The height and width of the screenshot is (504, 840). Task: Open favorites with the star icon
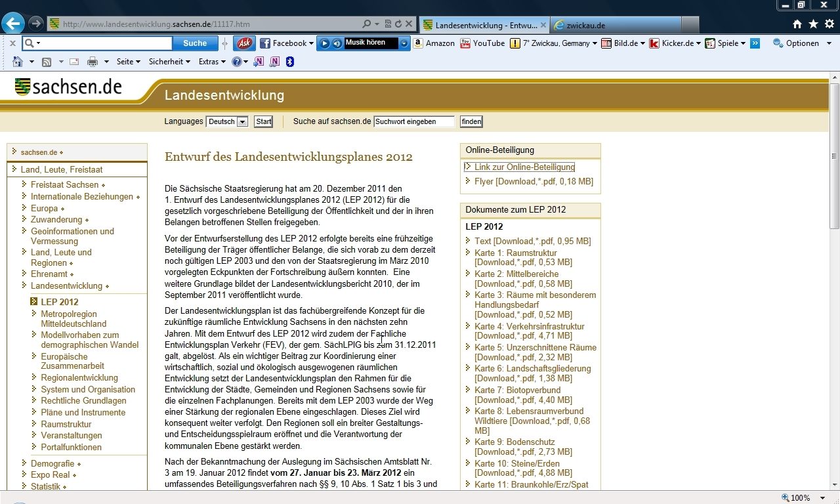pos(813,24)
